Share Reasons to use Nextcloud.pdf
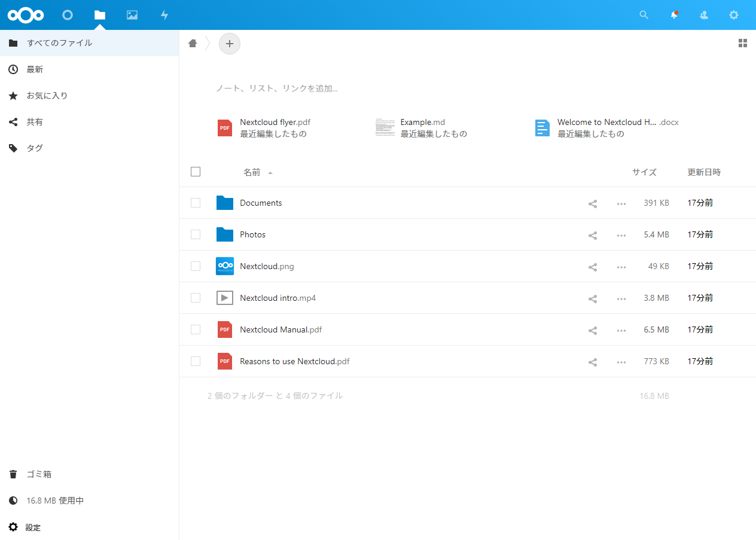 pos(593,362)
